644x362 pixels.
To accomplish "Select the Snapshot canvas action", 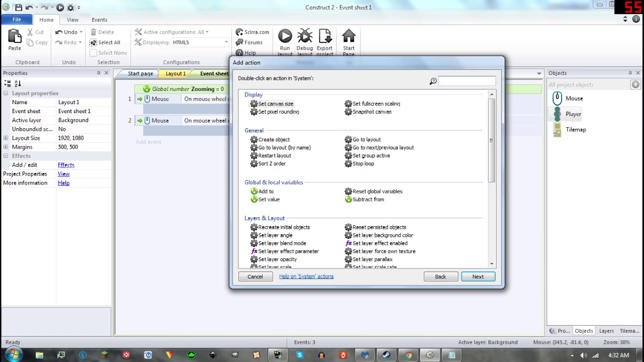I will (368, 112).
